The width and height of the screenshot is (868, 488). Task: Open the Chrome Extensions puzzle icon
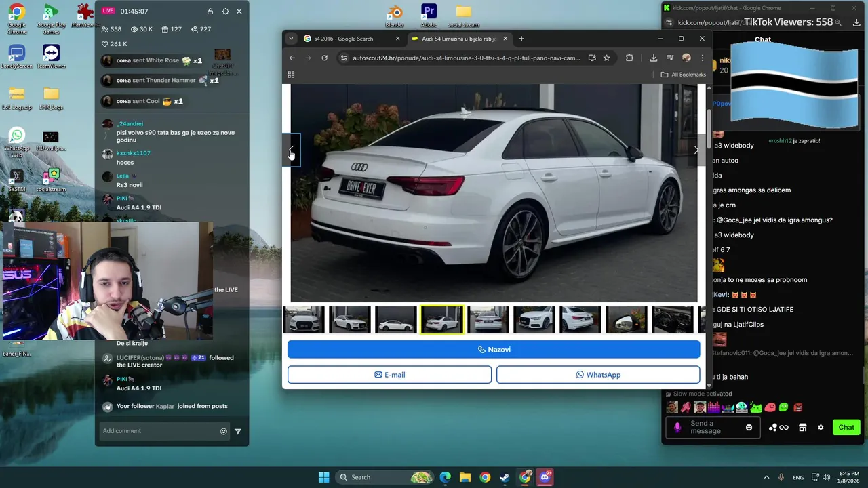[x=630, y=58]
